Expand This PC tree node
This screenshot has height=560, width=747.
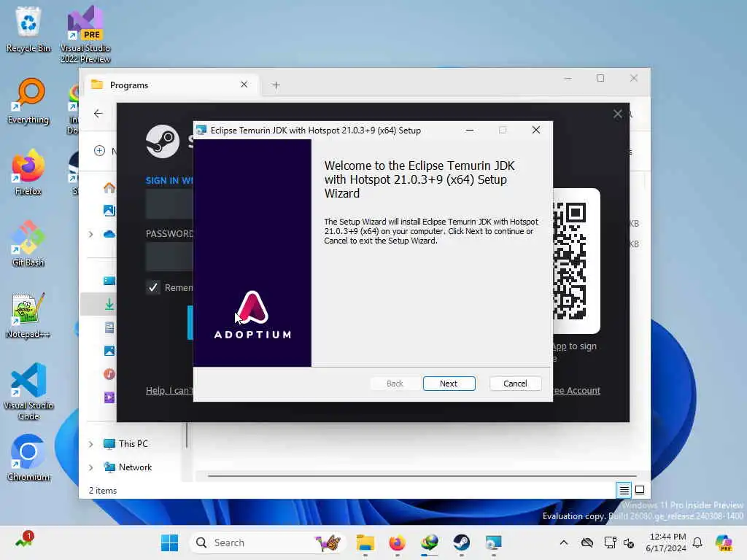pyautogui.click(x=90, y=444)
